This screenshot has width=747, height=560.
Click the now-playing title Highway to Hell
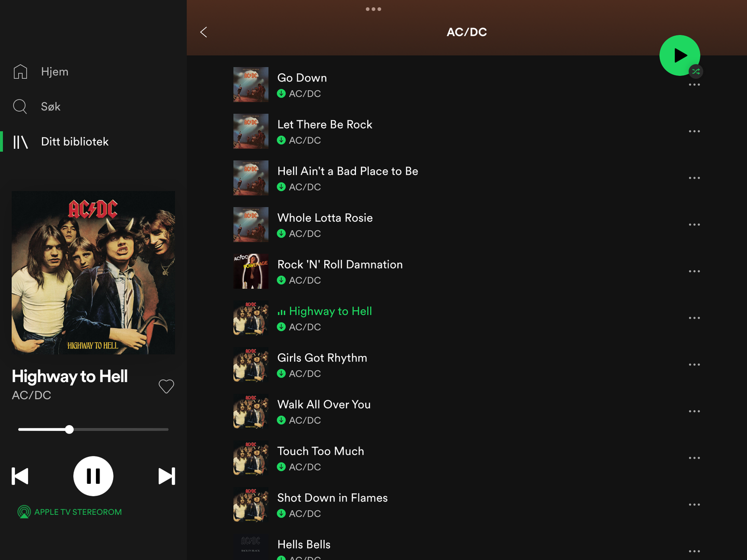click(70, 376)
